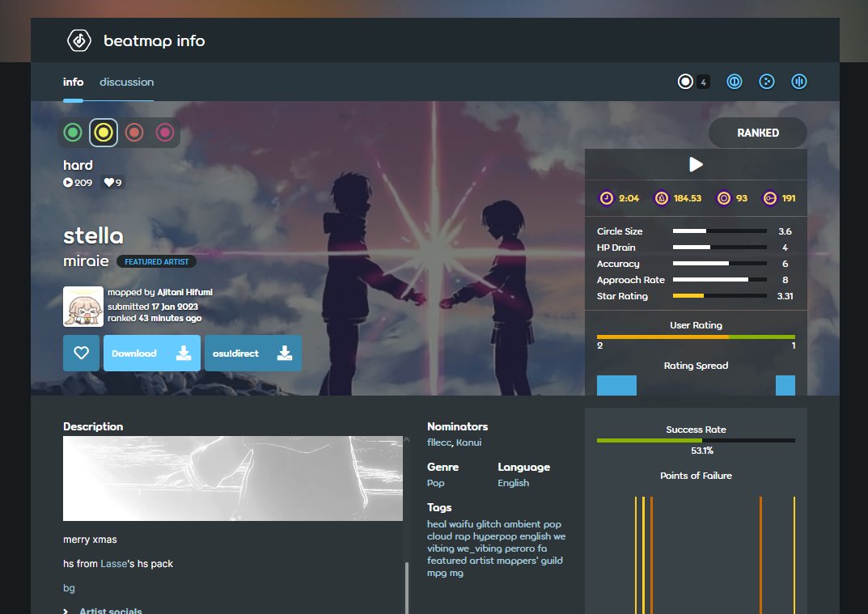Click the FEATURED ARTIST badge
This screenshot has width=868, height=614.
tap(156, 261)
